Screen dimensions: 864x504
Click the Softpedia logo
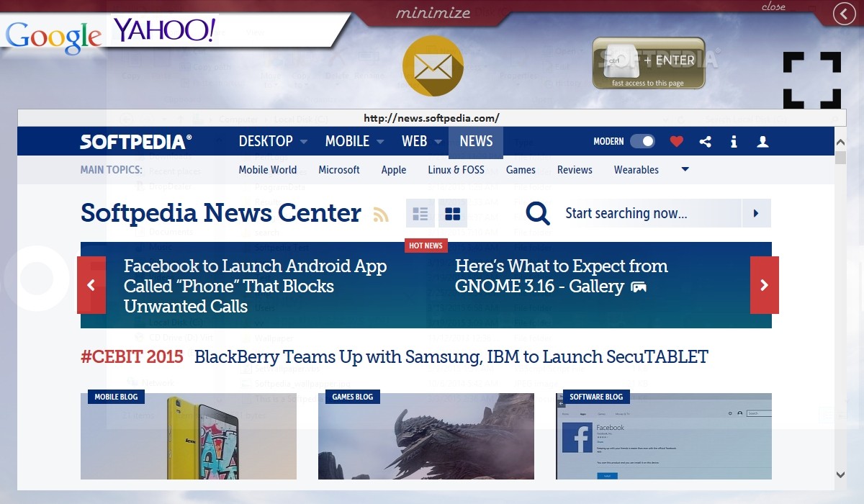point(136,141)
